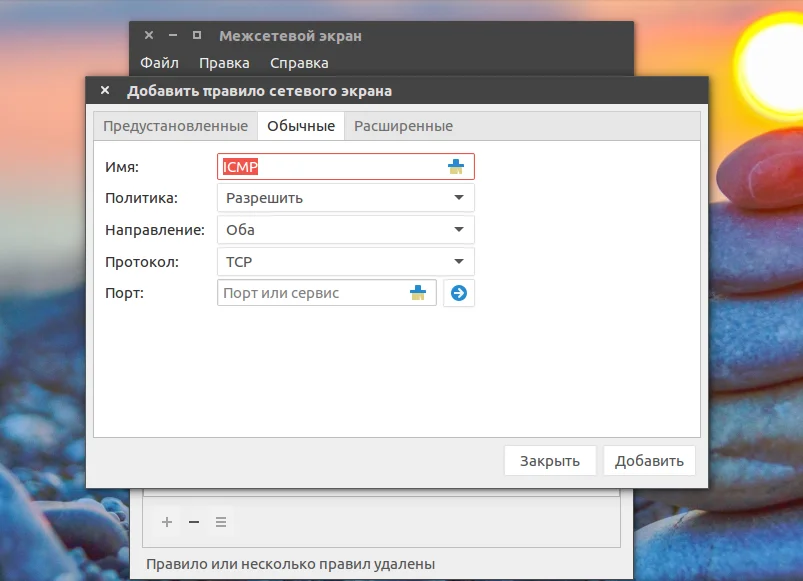Click the plus add-rule icon in Firewall window
The width and height of the screenshot is (803, 581).
coord(167,522)
